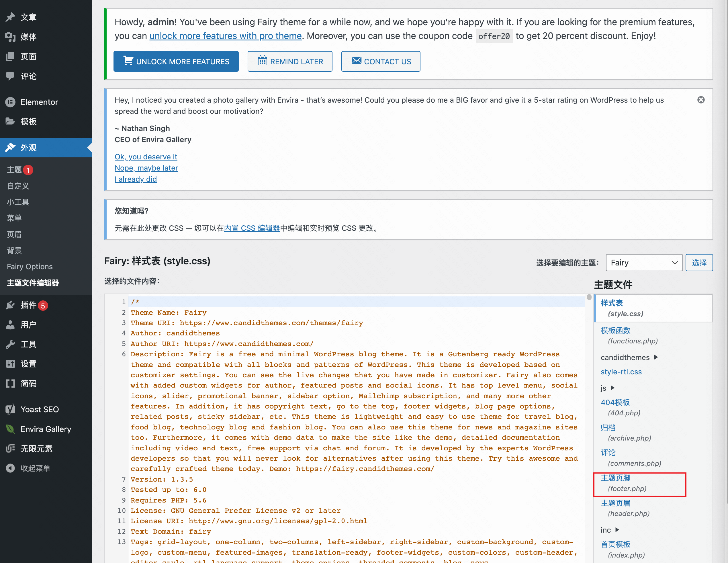Click the 主题 submenu item
Screen dimensions: 728x563
[x=14, y=170]
